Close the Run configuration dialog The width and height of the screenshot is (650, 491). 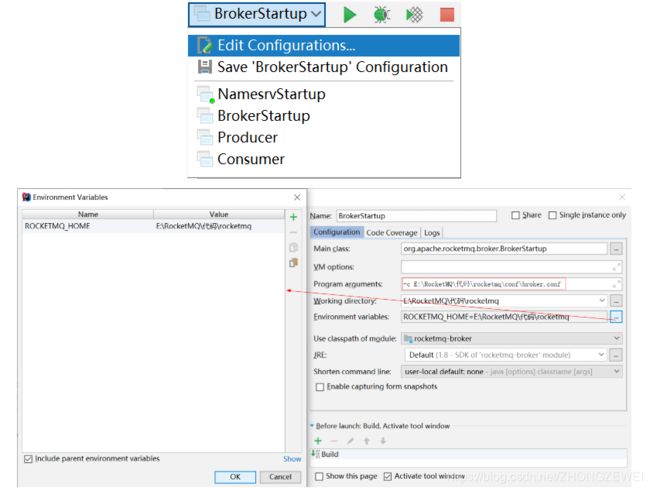[622, 197]
